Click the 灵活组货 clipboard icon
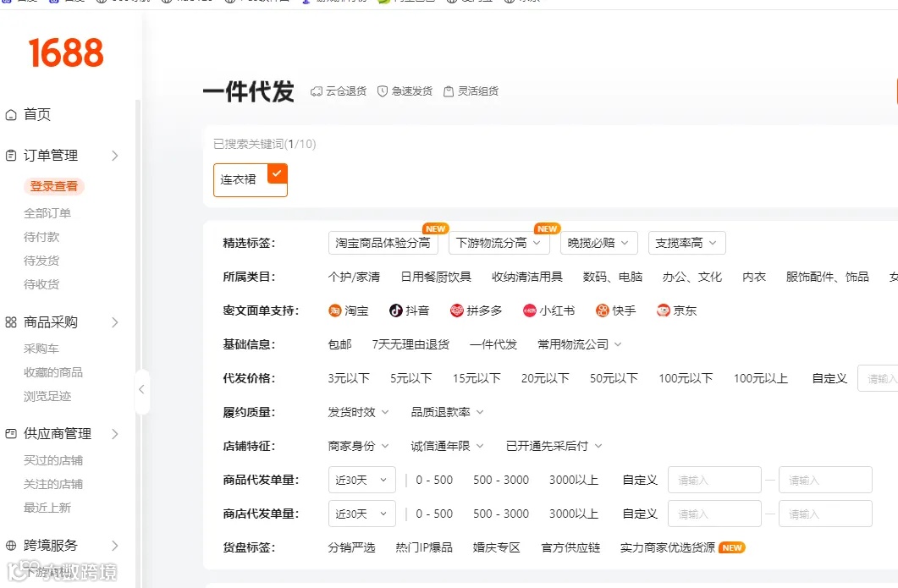Image resolution: width=898 pixels, height=588 pixels. 449,91
